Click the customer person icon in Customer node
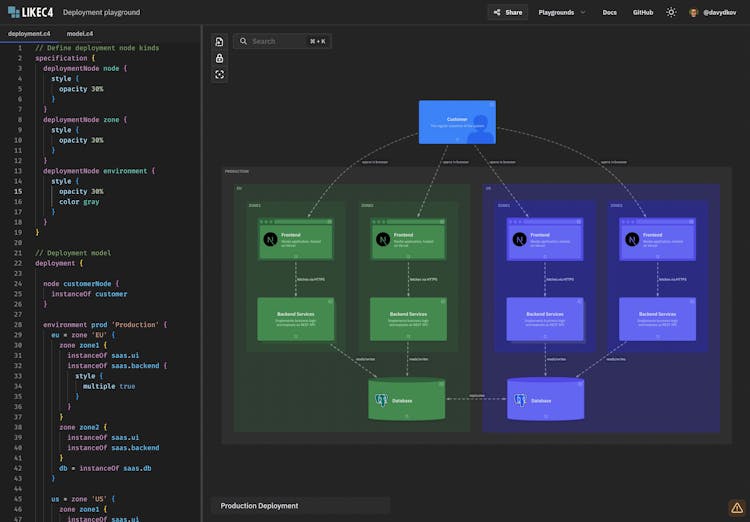The image size is (750, 522). (478, 124)
